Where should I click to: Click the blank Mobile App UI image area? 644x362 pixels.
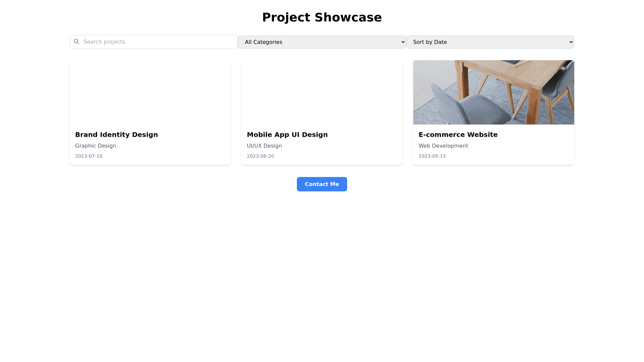322,92
